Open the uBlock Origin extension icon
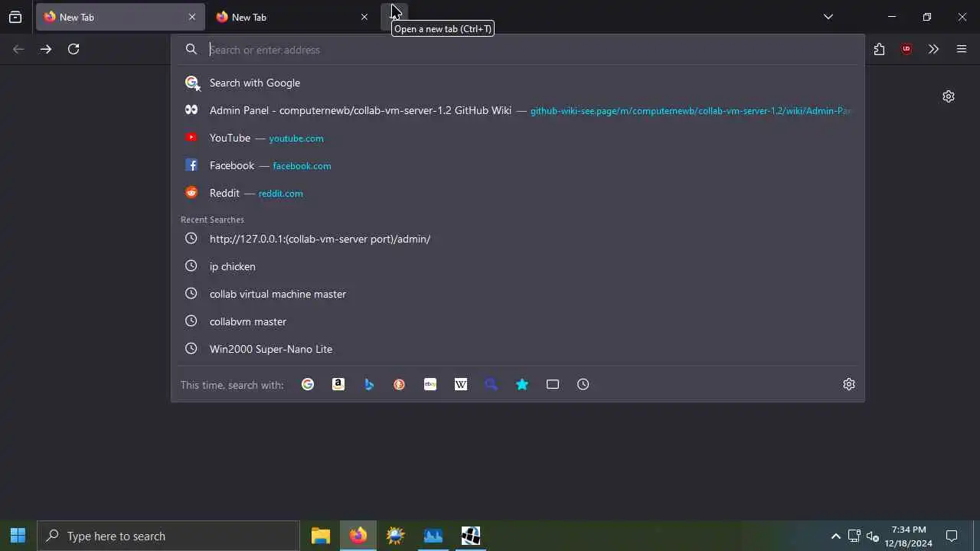This screenshot has width=980, height=551. tap(906, 49)
